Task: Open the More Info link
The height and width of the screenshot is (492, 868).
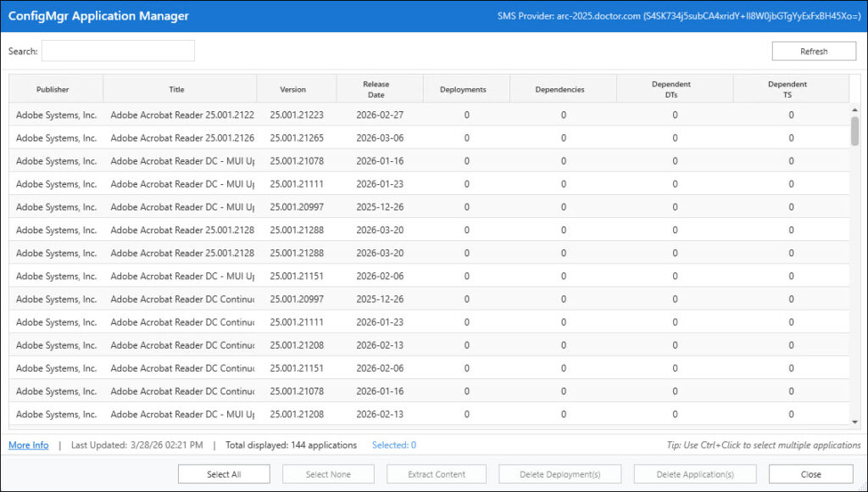Action: coord(28,445)
